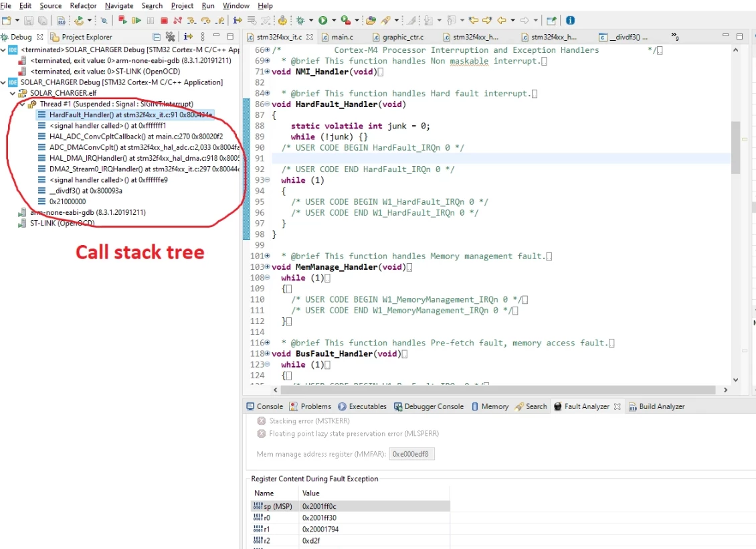This screenshot has width=756, height=549.
Task: Open the Project menu
Action: click(182, 6)
